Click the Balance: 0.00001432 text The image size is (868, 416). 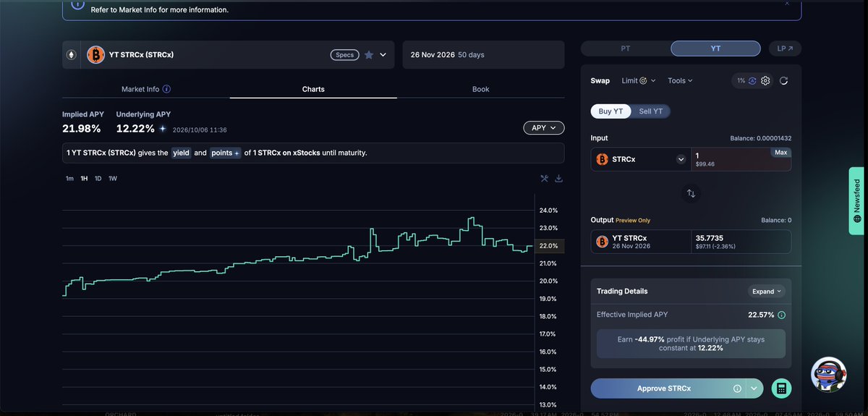(x=761, y=138)
